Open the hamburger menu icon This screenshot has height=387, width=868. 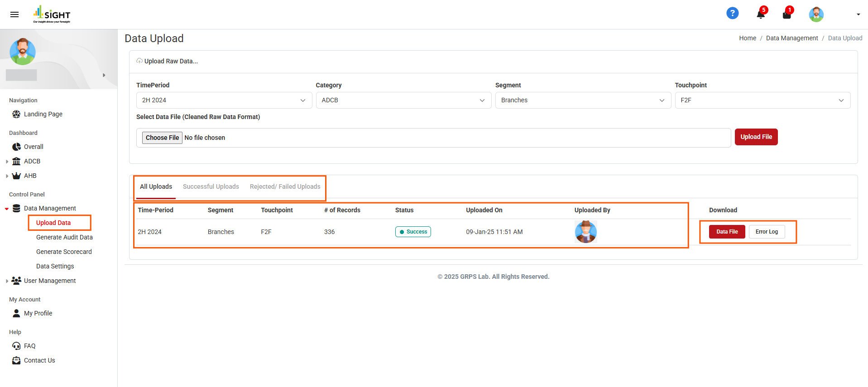tap(14, 14)
